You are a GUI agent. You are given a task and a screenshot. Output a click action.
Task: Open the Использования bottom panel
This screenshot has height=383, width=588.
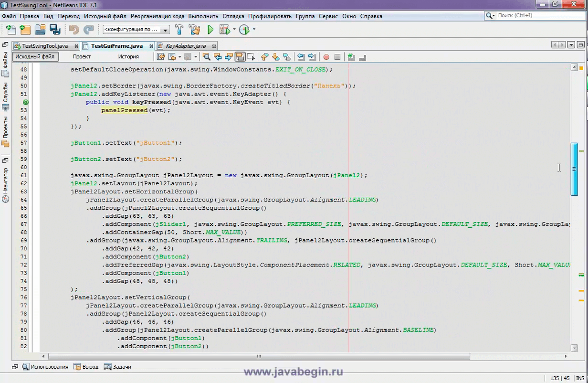click(x=45, y=367)
